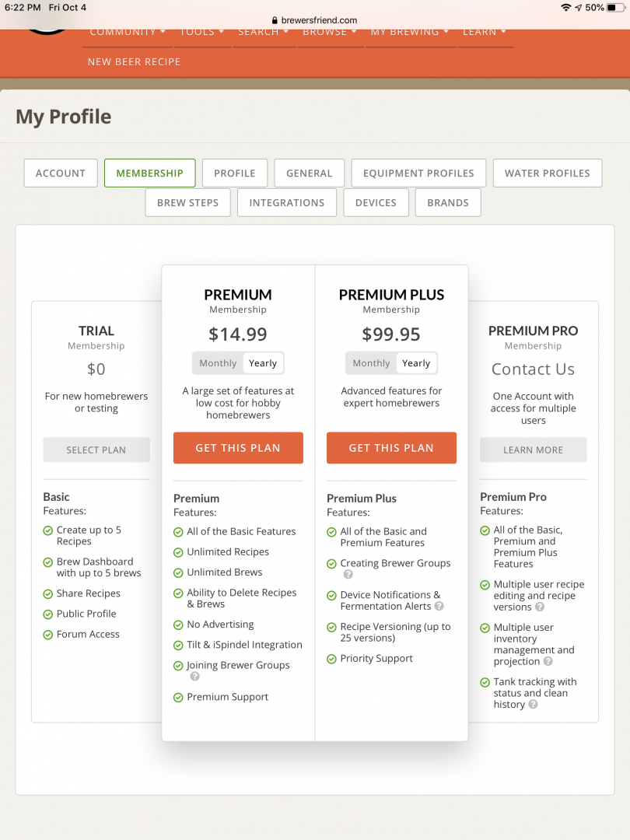Click help icon next to Fermentation Alerts
Image resolution: width=630 pixels, height=840 pixels.
(439, 606)
